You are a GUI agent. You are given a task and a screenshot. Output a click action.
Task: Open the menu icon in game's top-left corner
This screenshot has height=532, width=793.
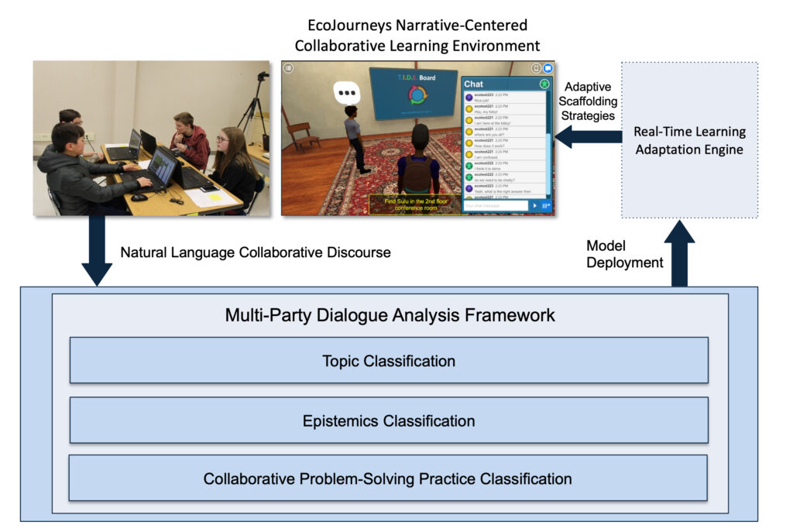pyautogui.click(x=288, y=68)
